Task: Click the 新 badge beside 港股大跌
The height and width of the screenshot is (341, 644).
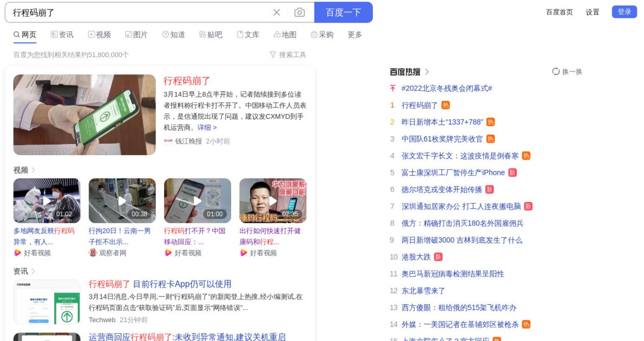Action: pos(438,257)
